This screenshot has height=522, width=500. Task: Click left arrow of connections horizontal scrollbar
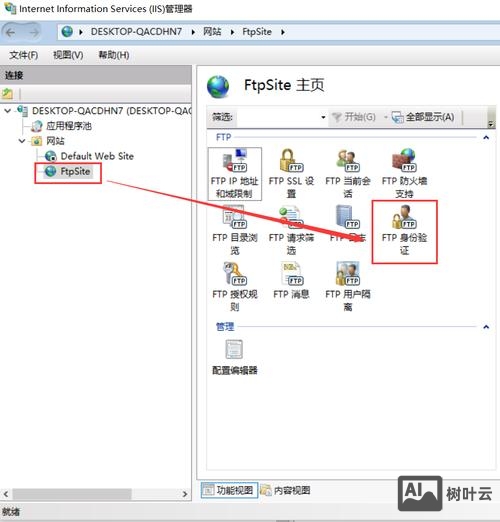pyautogui.click(x=6, y=494)
